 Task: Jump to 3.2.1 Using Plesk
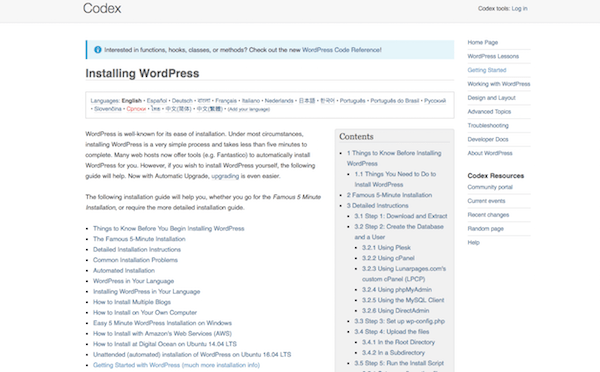(386, 248)
